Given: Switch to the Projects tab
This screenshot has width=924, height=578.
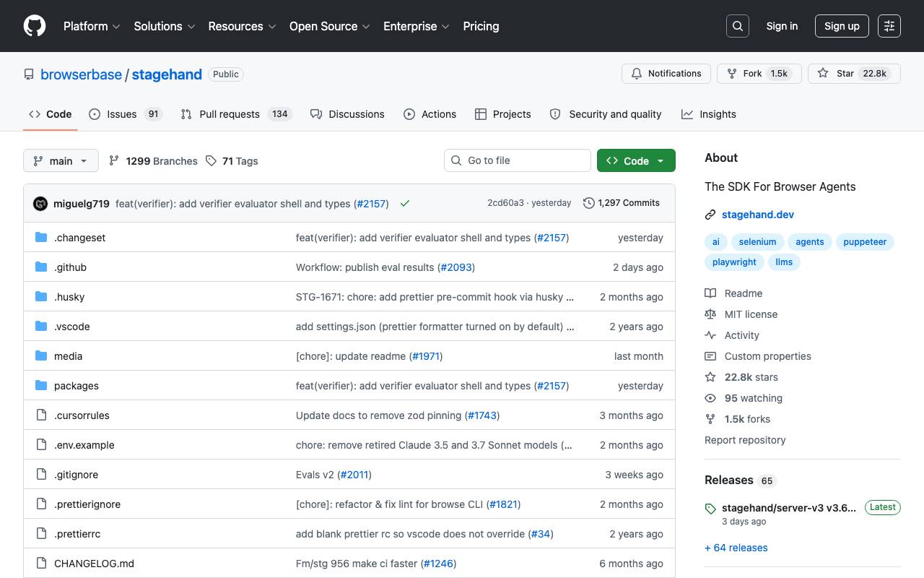Looking at the screenshot, I should (x=502, y=114).
